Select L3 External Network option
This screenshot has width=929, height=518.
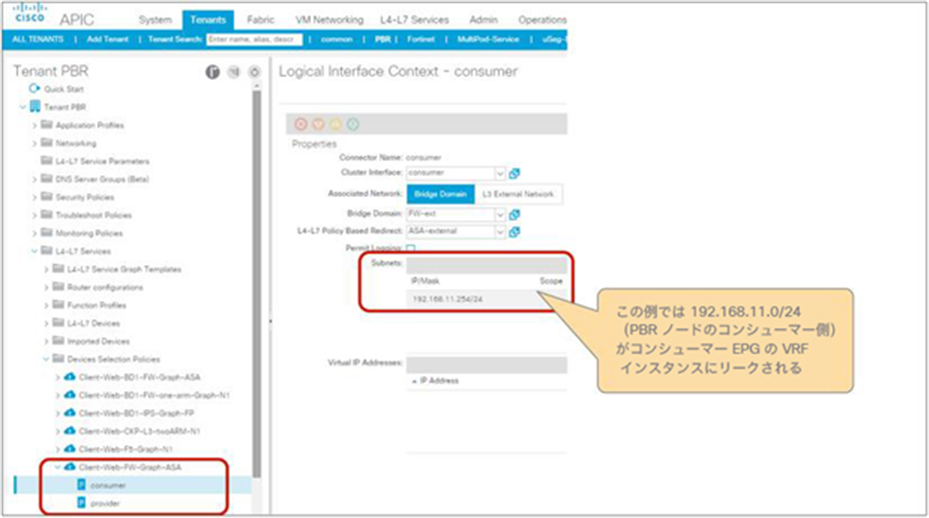(x=518, y=194)
